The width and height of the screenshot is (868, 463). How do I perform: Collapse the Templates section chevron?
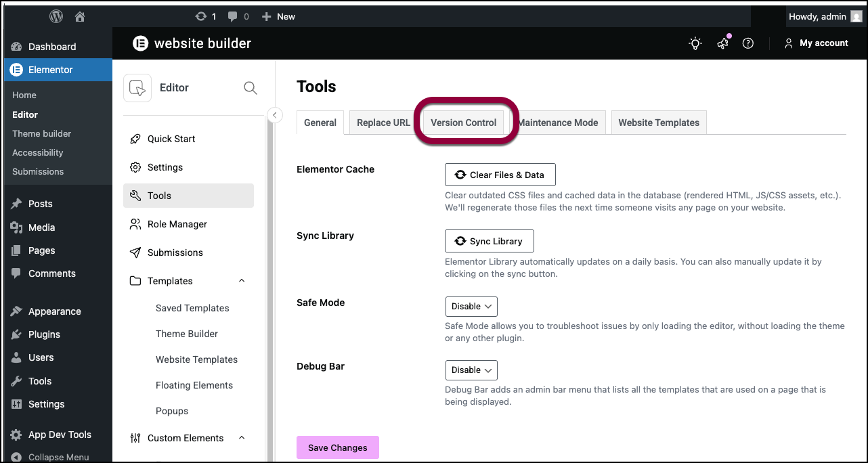(242, 281)
